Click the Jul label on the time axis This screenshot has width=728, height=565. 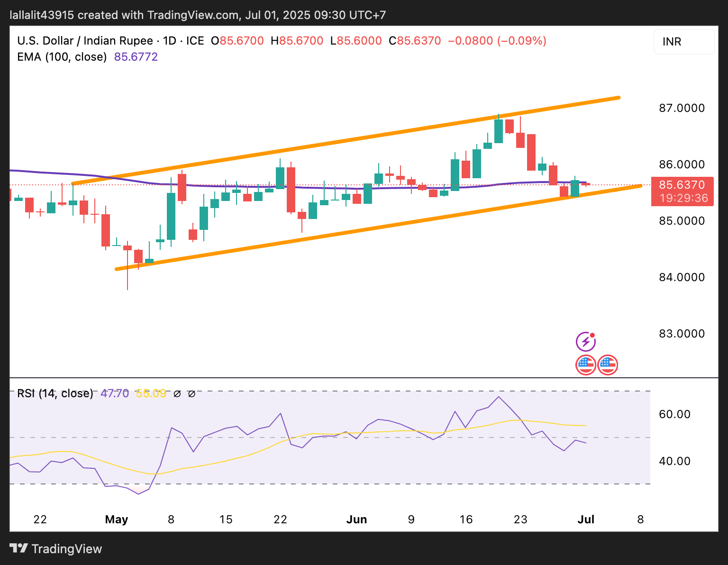point(586,519)
